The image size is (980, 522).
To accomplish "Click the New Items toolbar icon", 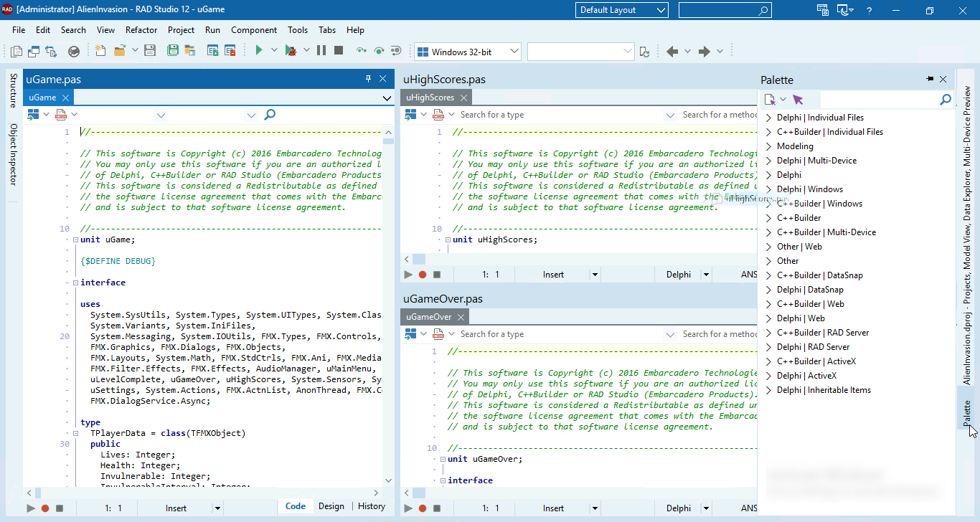I will (x=100, y=51).
